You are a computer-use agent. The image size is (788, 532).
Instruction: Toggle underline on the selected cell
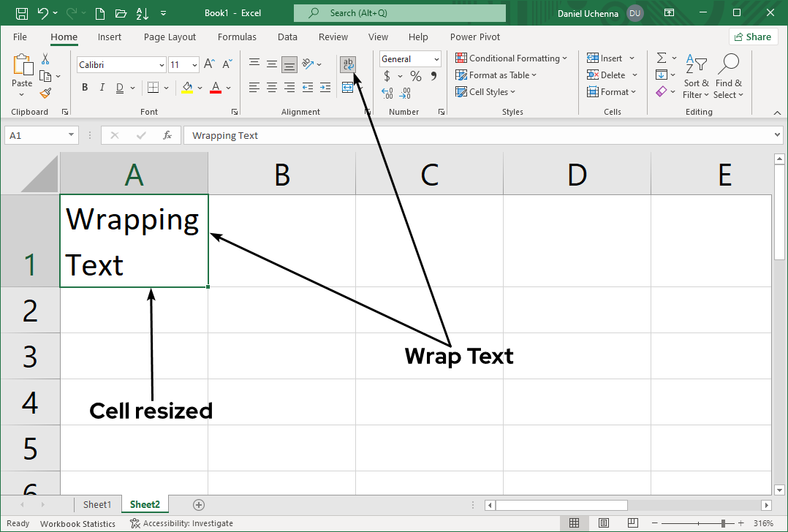pos(118,87)
